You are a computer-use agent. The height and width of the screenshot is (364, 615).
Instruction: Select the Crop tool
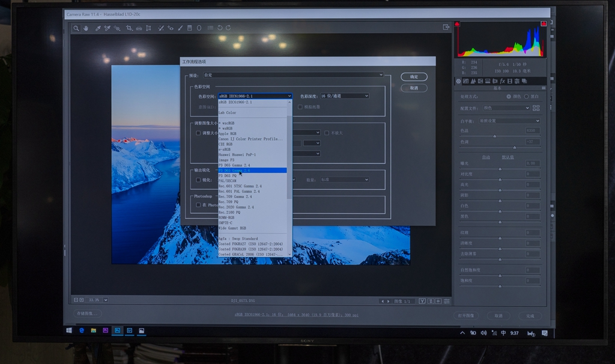[129, 28]
